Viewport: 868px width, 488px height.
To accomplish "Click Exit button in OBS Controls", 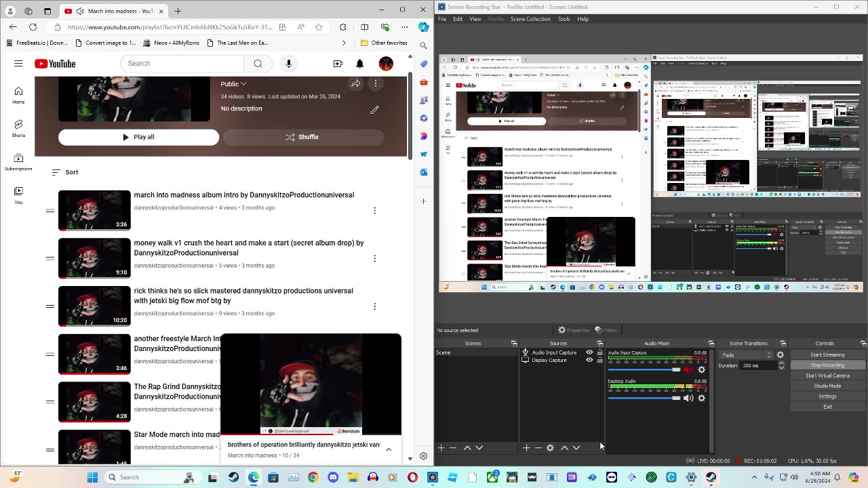I will [827, 407].
